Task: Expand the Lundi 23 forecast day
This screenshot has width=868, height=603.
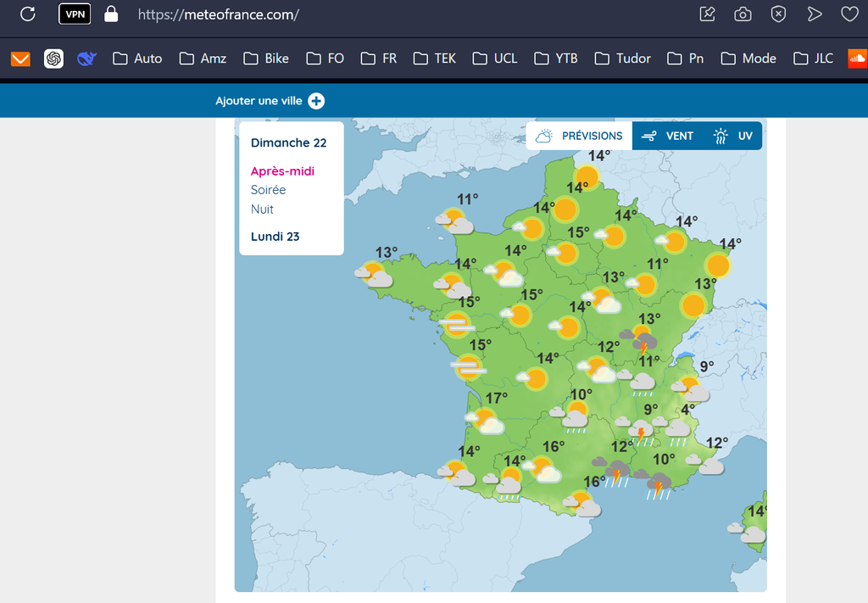Action: 275,237
